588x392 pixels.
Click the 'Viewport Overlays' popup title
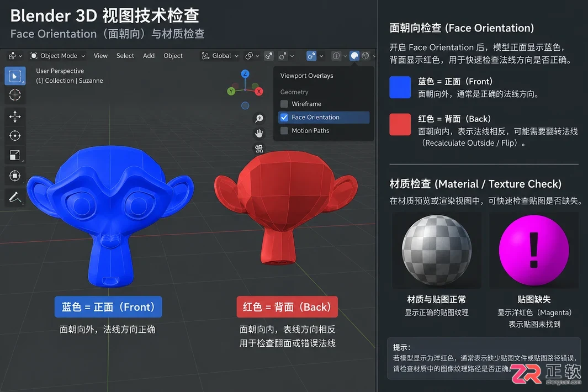(307, 76)
